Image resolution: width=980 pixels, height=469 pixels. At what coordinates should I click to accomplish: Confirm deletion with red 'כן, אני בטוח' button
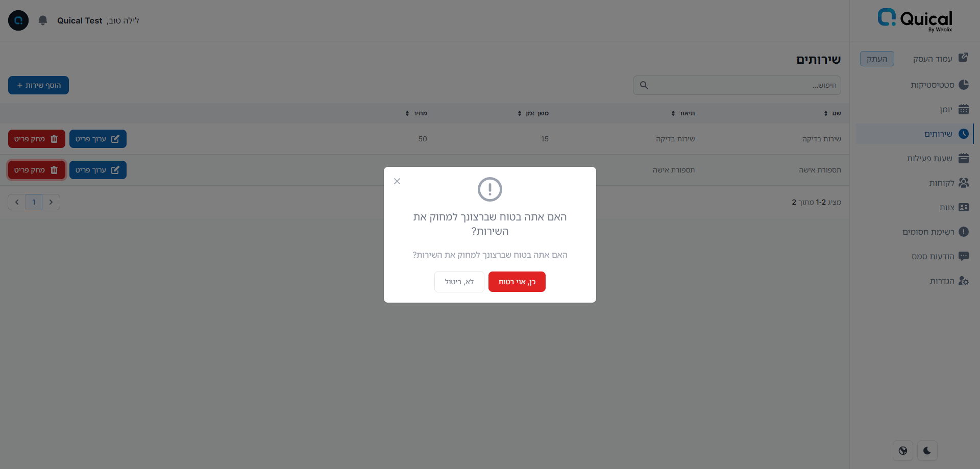click(517, 282)
